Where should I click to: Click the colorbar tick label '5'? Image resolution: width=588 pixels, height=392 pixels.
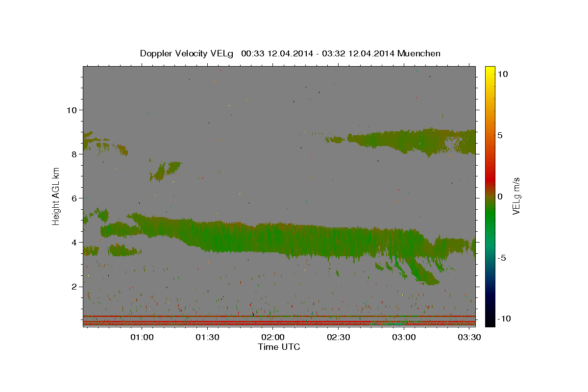500,135
